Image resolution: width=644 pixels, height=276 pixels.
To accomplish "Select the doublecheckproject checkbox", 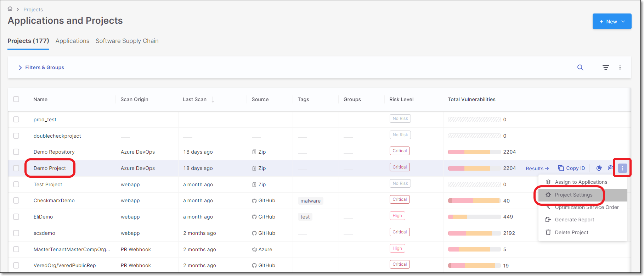I will pyautogui.click(x=16, y=136).
